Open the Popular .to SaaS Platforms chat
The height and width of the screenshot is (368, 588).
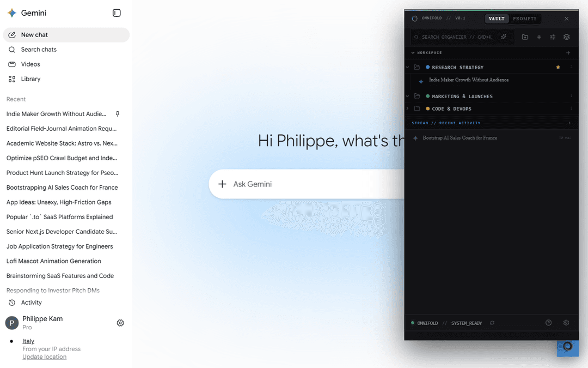point(66,216)
